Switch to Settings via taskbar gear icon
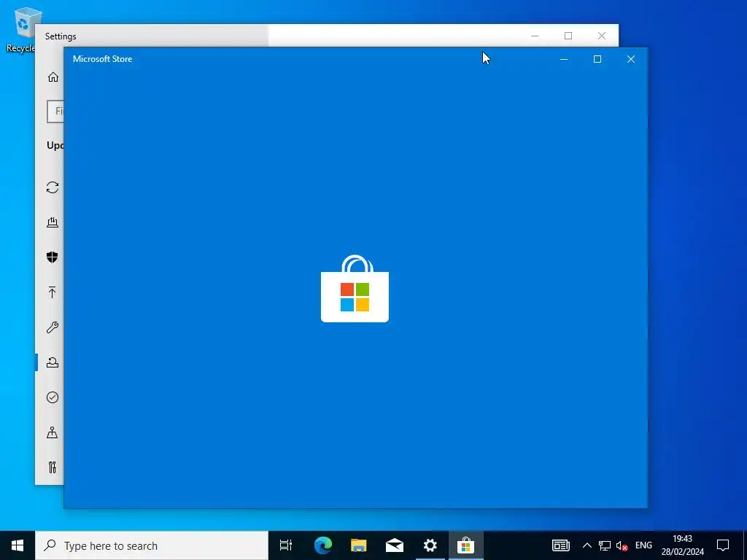Viewport: 747px width, 560px height. coord(430,545)
